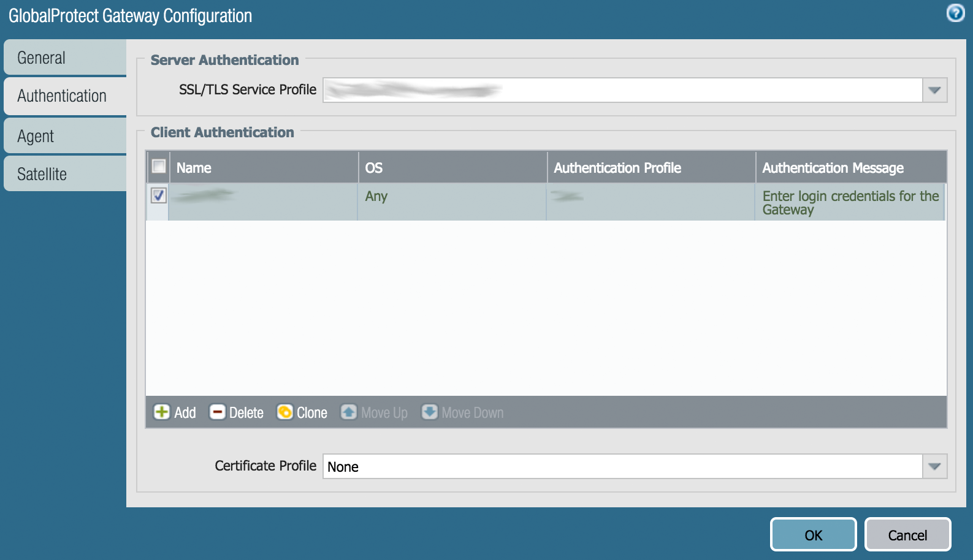Select the 'Any' OS cell
This screenshot has width=973, height=560.
point(452,202)
